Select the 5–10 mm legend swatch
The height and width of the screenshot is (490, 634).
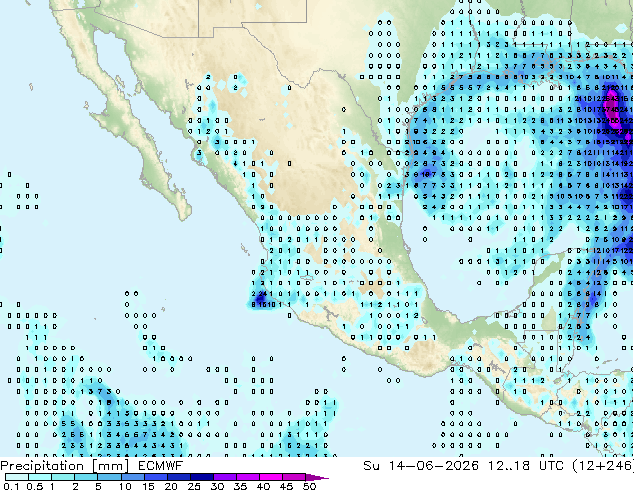pos(109,477)
